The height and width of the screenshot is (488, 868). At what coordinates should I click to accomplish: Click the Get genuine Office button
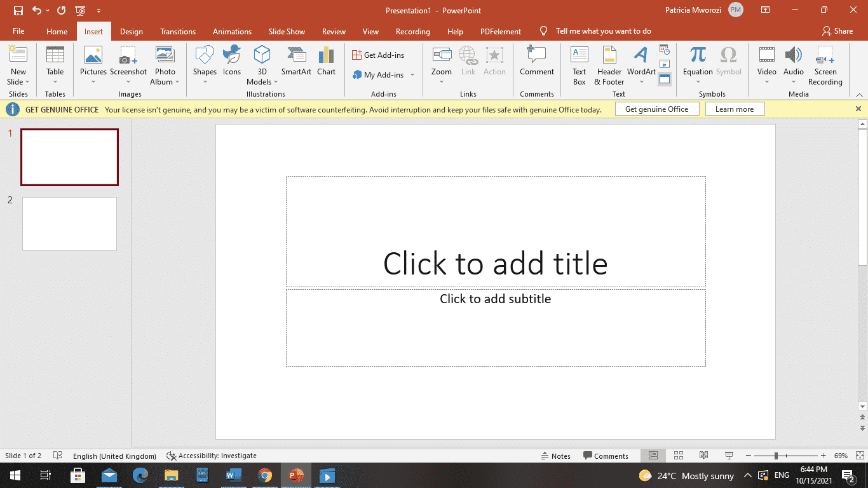click(657, 109)
